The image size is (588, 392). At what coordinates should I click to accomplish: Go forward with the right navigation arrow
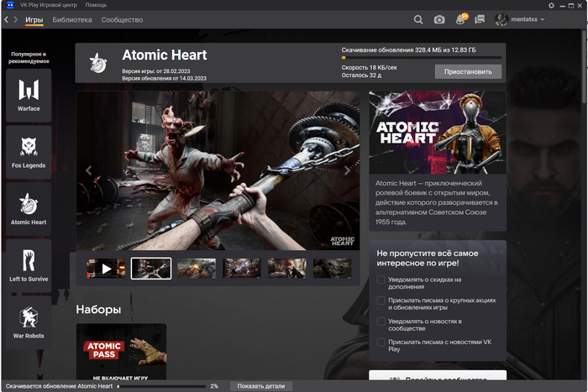pos(16,19)
